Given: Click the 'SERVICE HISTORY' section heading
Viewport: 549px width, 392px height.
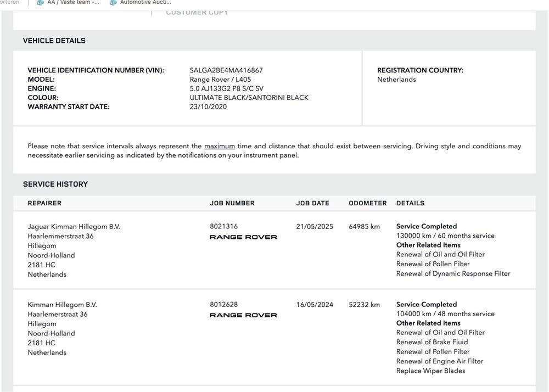Looking at the screenshot, I should tap(55, 184).
